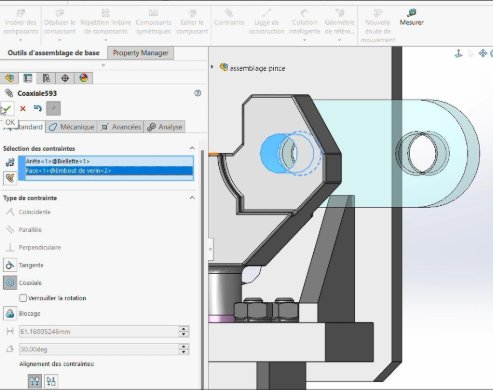Viewport: 493px width, 390px height.
Task: Click the angle field 30.00deg
Action: [99, 349]
